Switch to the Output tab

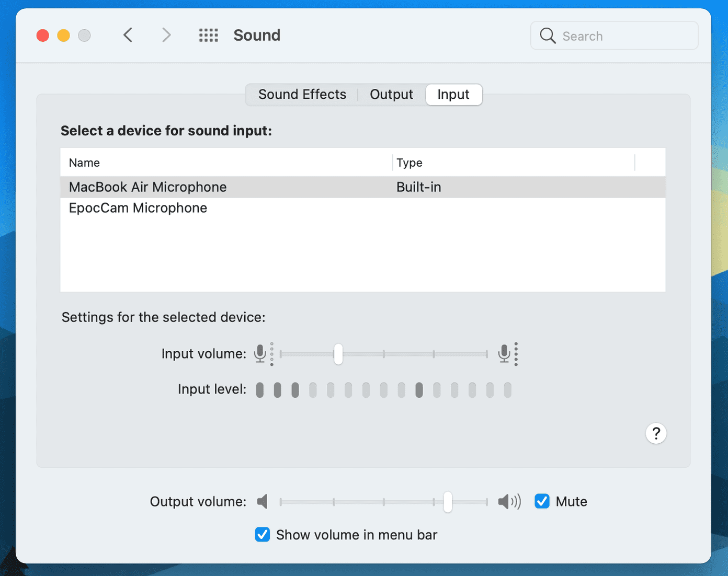pyautogui.click(x=391, y=95)
